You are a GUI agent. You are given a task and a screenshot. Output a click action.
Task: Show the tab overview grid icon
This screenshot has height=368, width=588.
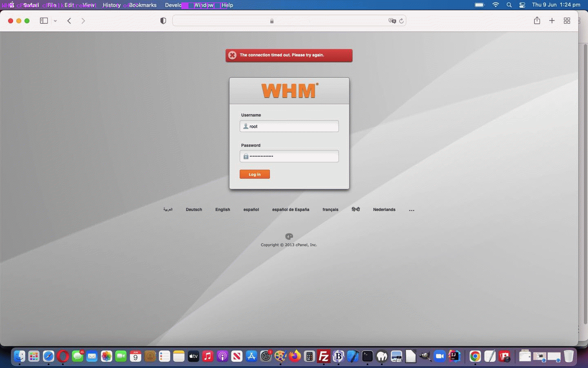pos(567,20)
